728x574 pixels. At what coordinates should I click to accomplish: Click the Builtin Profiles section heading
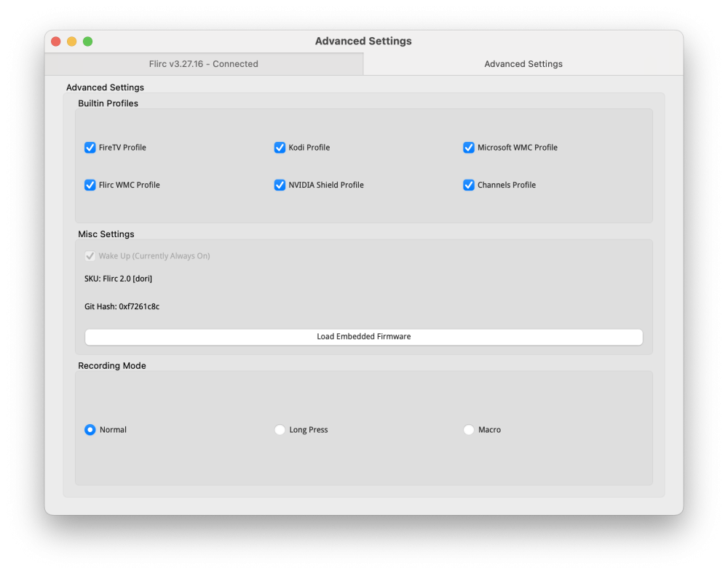[108, 103]
